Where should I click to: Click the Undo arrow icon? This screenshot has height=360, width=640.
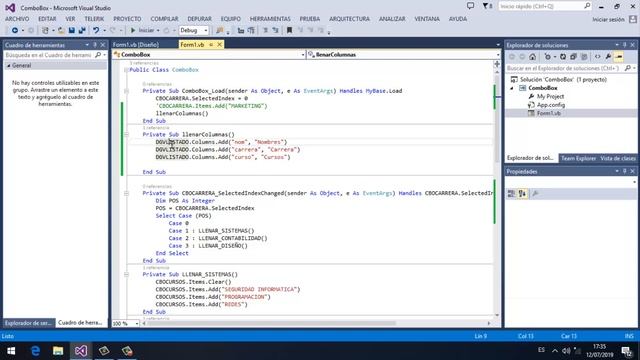[x=96, y=30]
